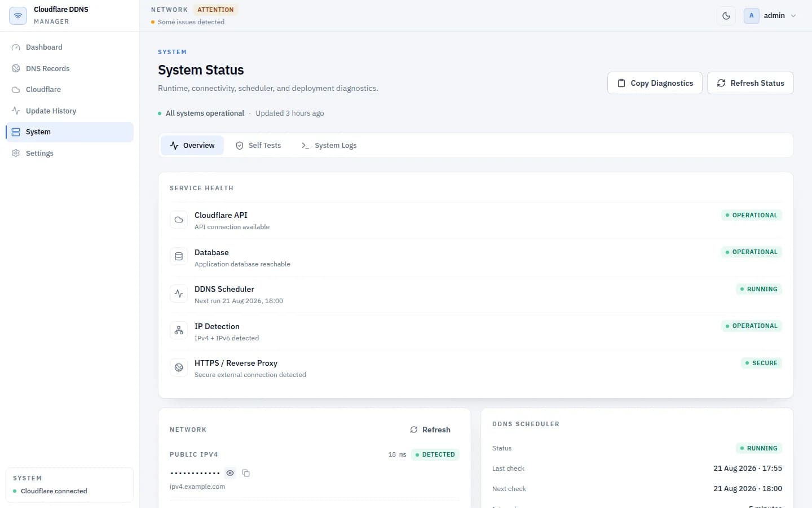
Task: Click the System Logs terminal icon
Action: pyautogui.click(x=305, y=146)
